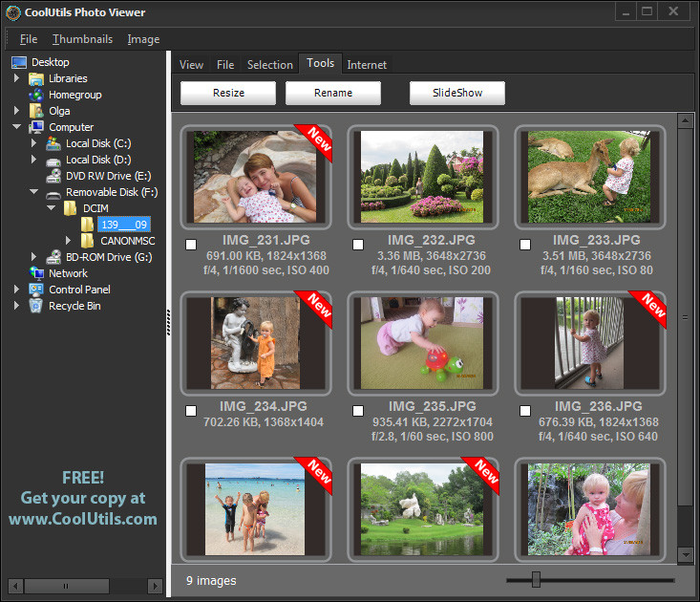
Task: Switch to the Selection tab
Action: 269,65
